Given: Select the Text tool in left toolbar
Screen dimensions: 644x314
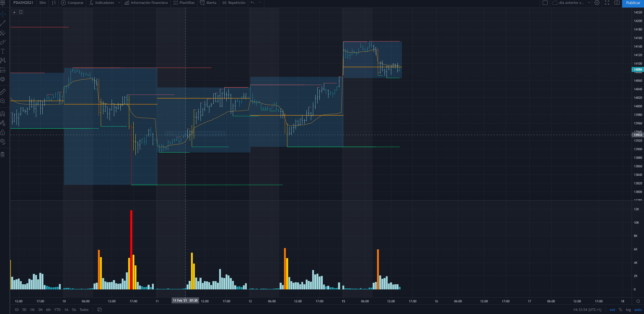Looking at the screenshot, I should (x=3, y=51).
